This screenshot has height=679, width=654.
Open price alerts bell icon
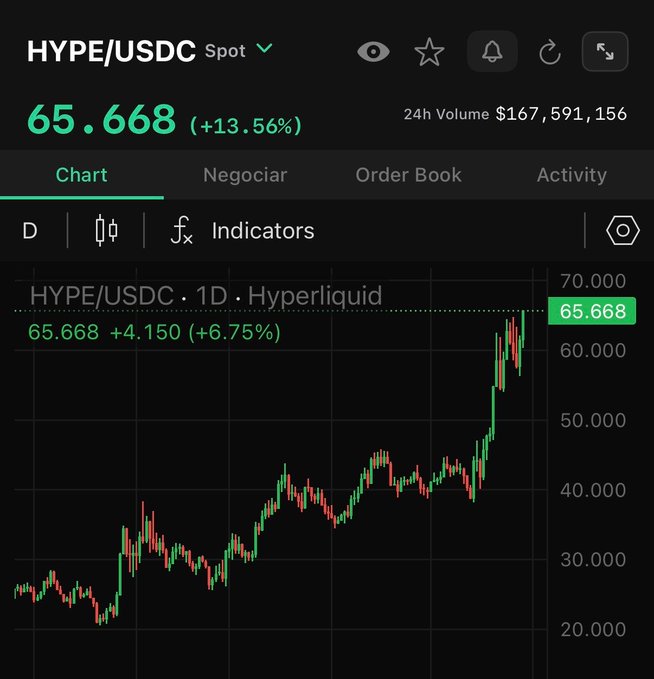(492, 52)
